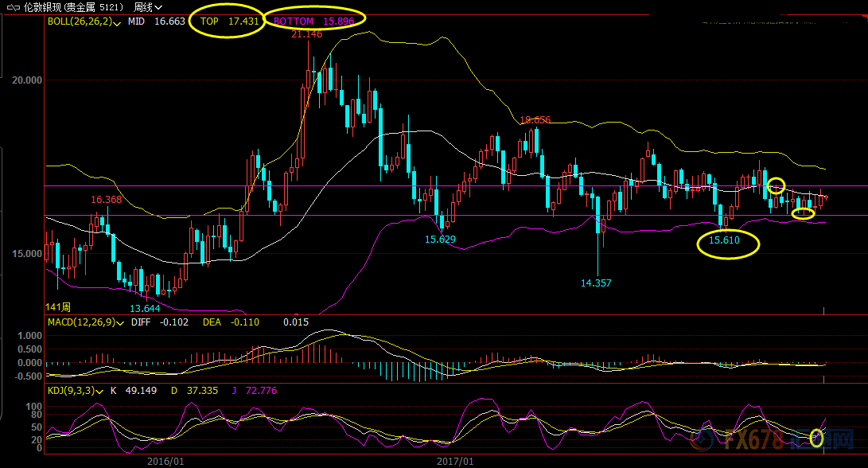Click the 14.357 low price label
868x468 pixels.
(x=596, y=283)
